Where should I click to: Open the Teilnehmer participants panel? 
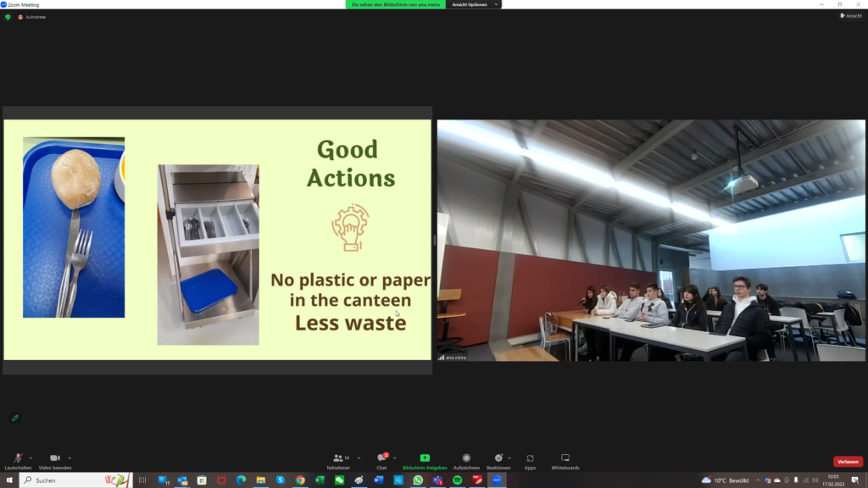338,458
